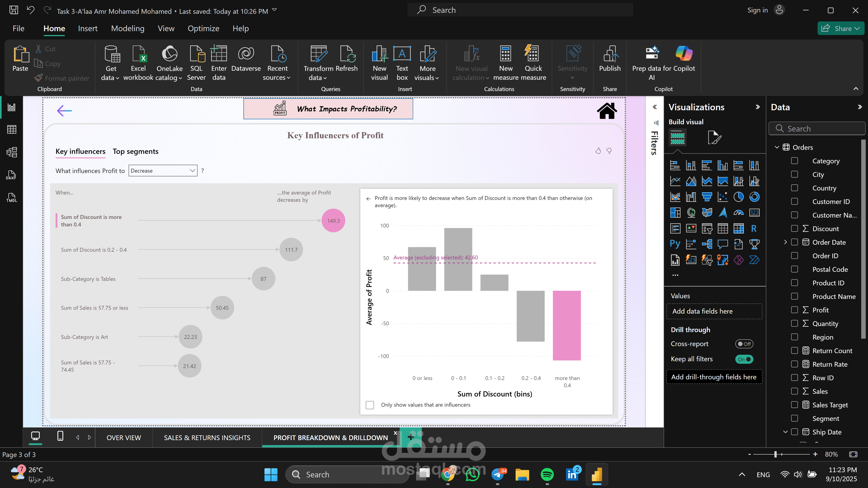Collapse the Orders table tree
This screenshot has width=868, height=488.
click(777, 147)
